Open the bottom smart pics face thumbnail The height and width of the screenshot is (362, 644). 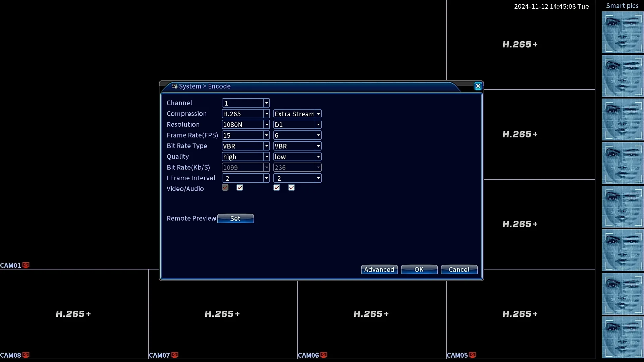[x=622, y=337]
